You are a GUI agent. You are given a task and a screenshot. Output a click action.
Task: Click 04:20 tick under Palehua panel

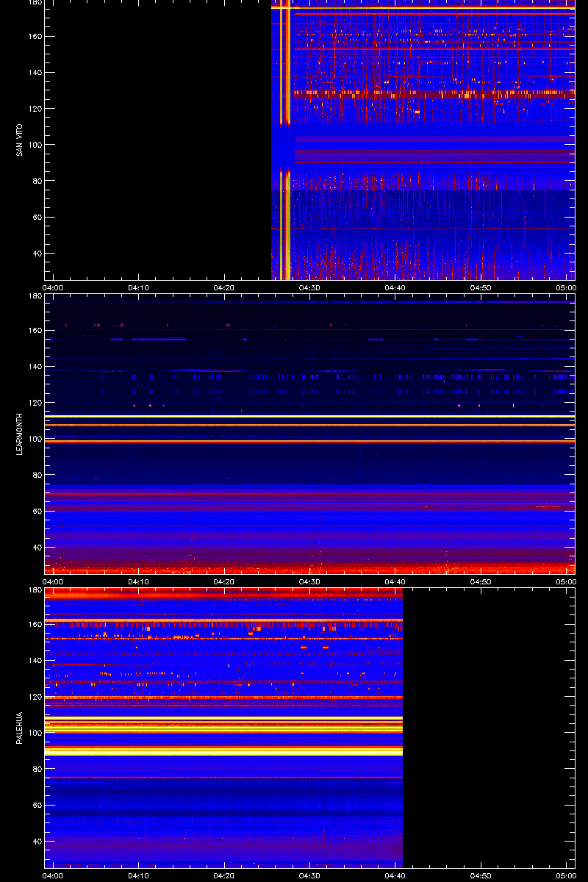224,875
